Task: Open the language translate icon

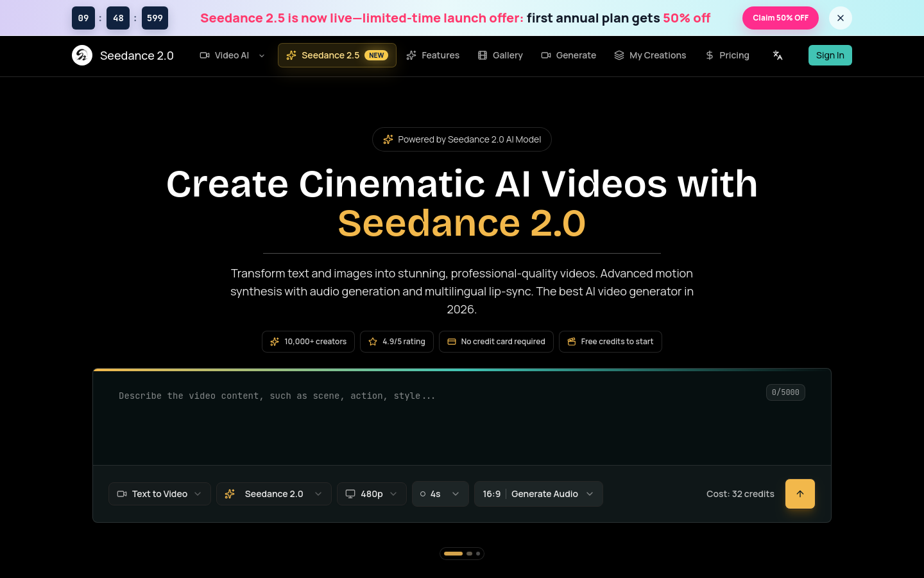Action: pyautogui.click(x=778, y=55)
